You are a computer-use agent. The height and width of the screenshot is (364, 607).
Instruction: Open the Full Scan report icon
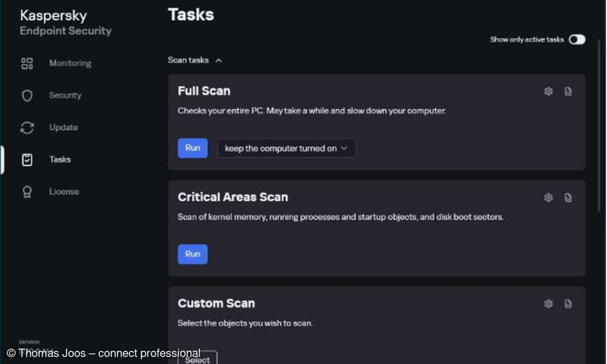coord(568,92)
